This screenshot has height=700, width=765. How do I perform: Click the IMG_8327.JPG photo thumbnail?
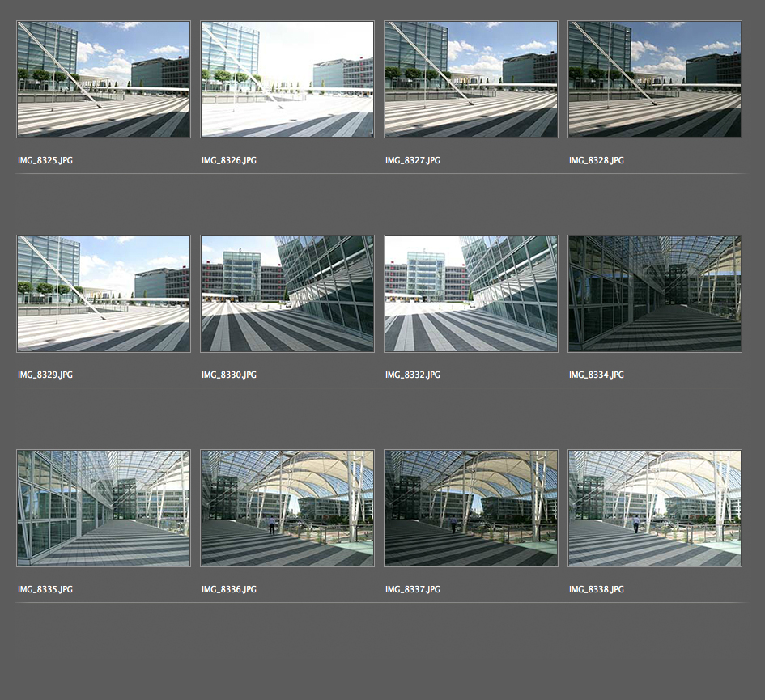tap(471, 79)
